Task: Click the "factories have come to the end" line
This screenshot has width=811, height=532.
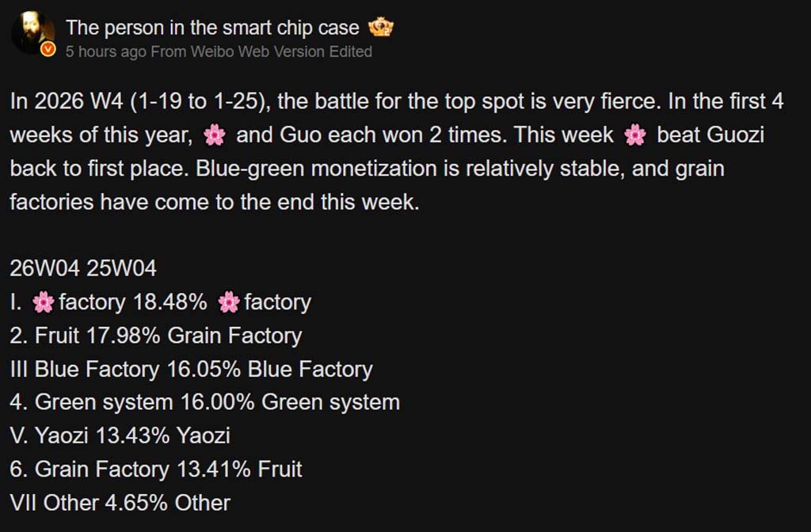Action: 212,202
